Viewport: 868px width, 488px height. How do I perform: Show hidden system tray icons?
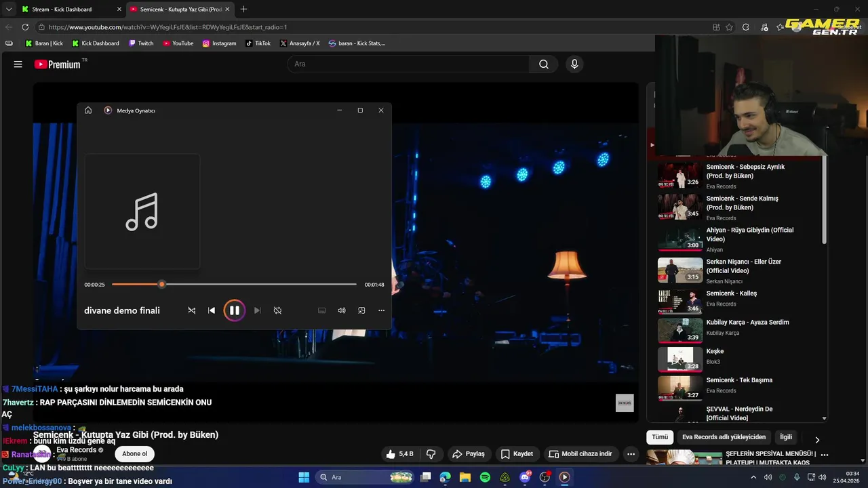(753, 477)
